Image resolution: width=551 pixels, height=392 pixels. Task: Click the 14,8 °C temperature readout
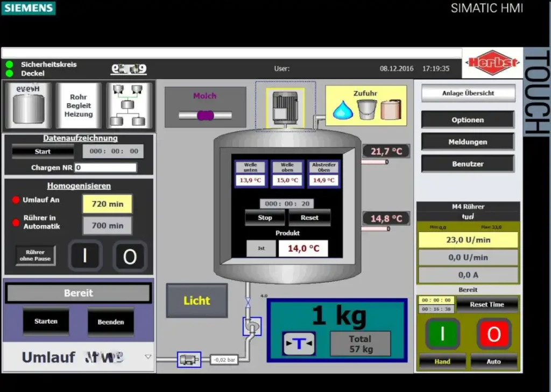pyautogui.click(x=386, y=218)
